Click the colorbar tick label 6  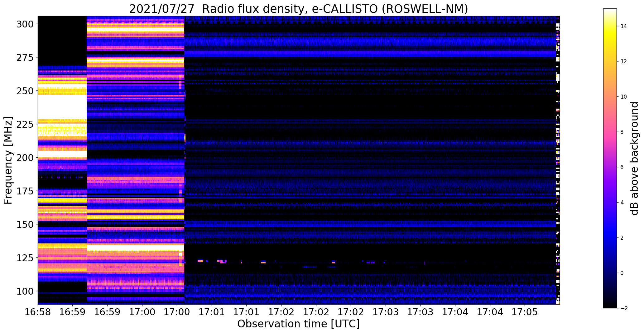click(622, 167)
